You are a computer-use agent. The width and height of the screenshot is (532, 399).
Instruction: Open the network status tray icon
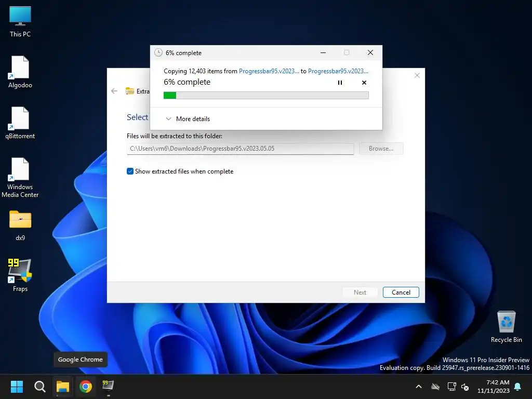(451, 387)
